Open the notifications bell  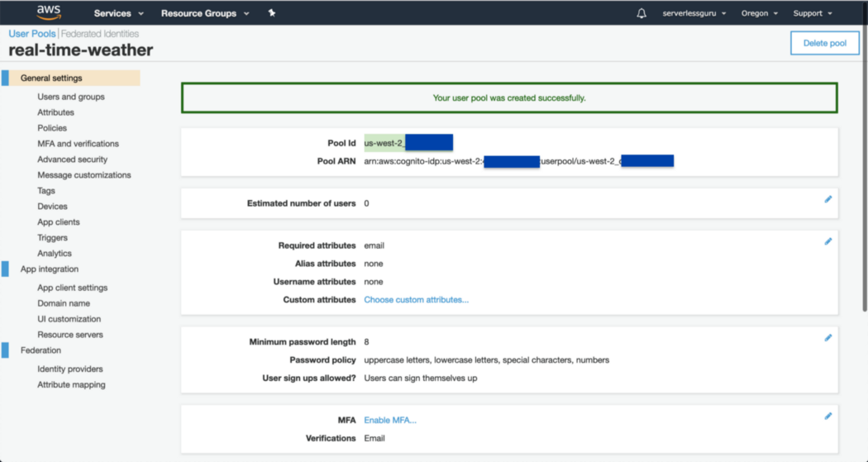[641, 13]
